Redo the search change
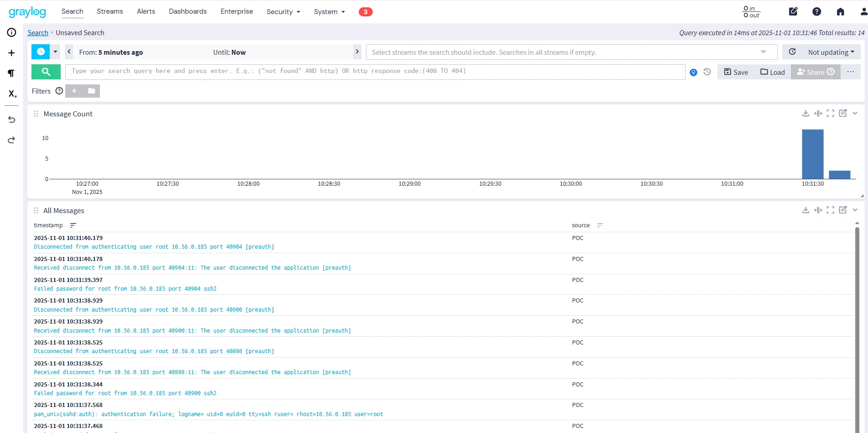 [11, 140]
